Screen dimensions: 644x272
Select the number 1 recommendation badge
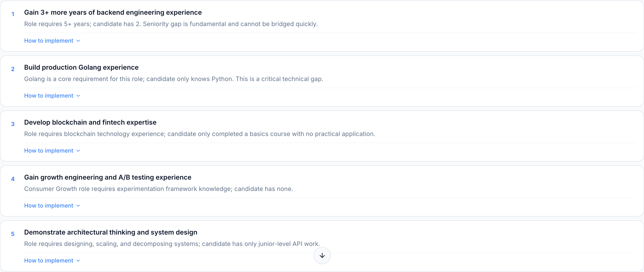click(x=13, y=14)
